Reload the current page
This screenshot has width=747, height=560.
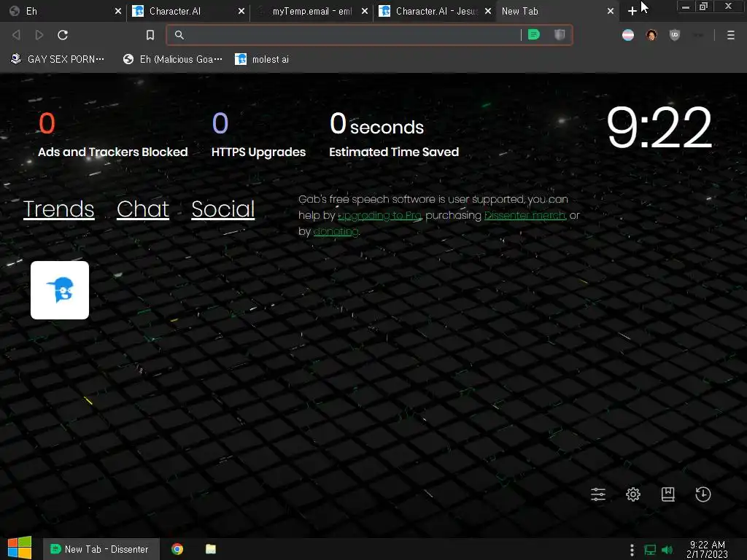(63, 35)
